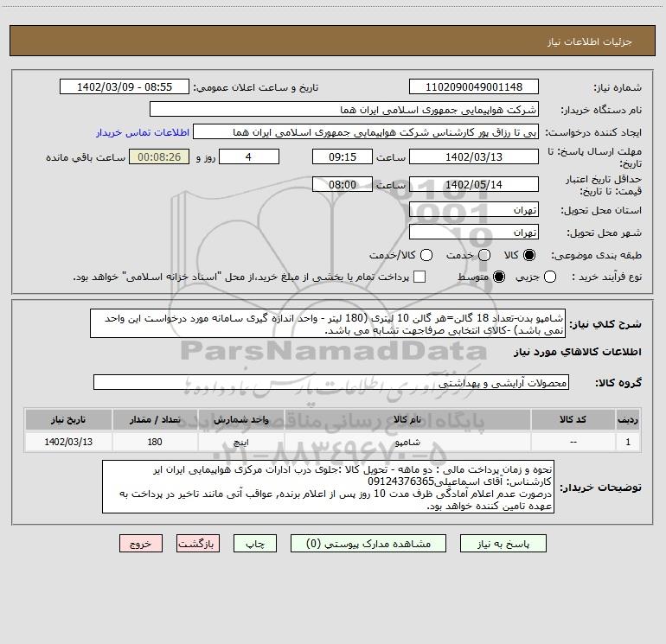Screen dimensions: 666x644
Task: Click the تعداد / مقدار column header
Action: click(x=155, y=419)
